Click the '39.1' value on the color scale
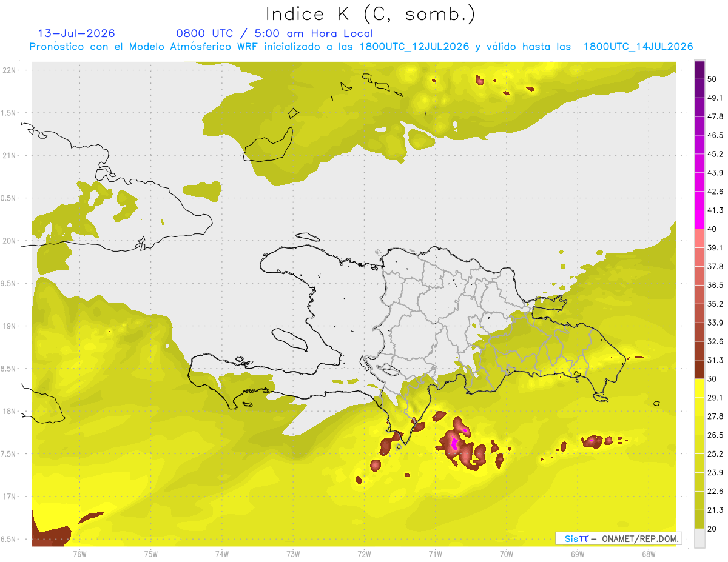 coord(715,248)
